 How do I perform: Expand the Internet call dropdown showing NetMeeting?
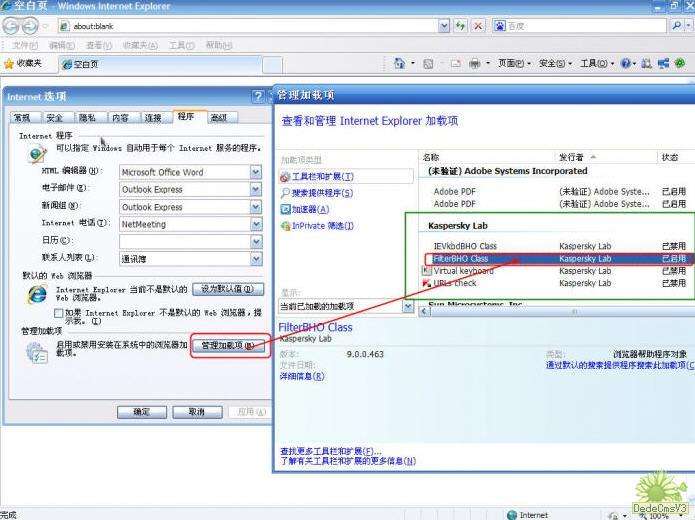click(x=256, y=224)
